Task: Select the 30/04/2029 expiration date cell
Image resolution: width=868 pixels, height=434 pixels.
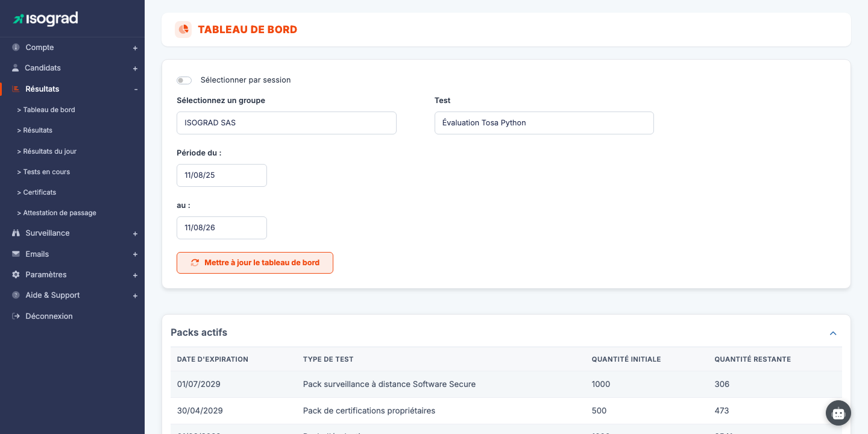Action: click(200, 411)
